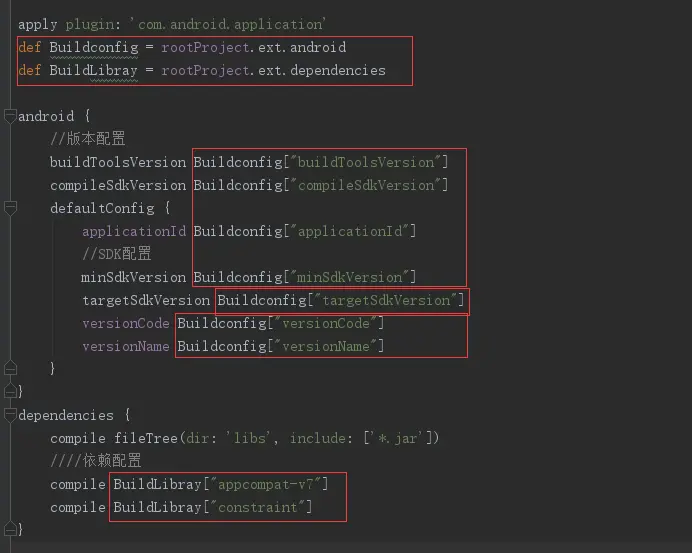Click the versionCode property name
The width and height of the screenshot is (692, 553).
point(126,324)
